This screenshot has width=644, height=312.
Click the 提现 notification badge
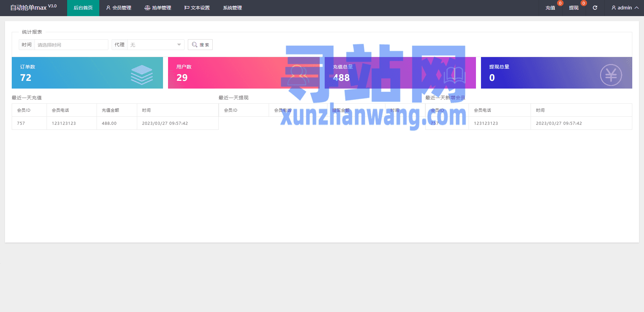584,3
